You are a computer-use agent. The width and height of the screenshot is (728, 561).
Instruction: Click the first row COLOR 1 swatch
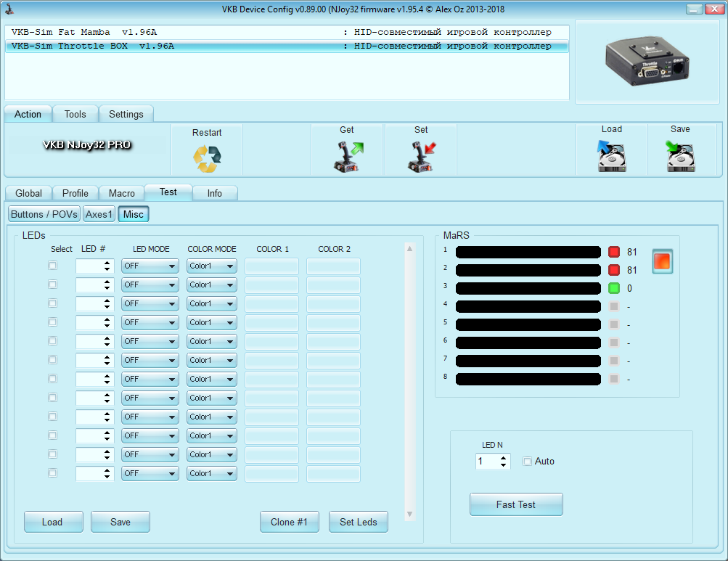271,266
